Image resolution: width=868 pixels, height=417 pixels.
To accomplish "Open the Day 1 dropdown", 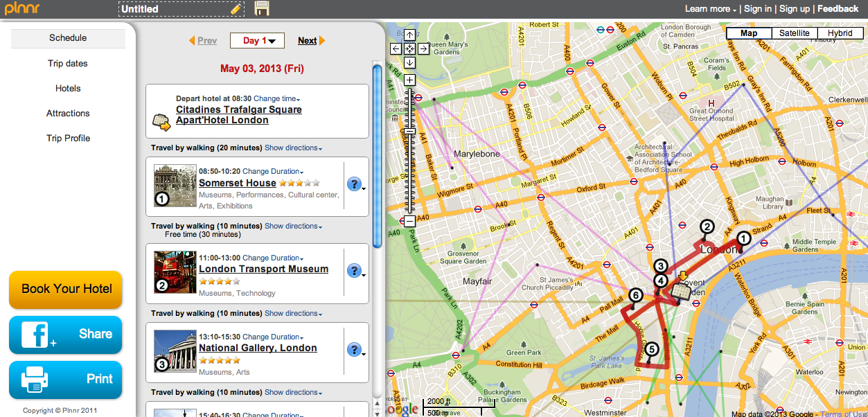I will [x=257, y=40].
